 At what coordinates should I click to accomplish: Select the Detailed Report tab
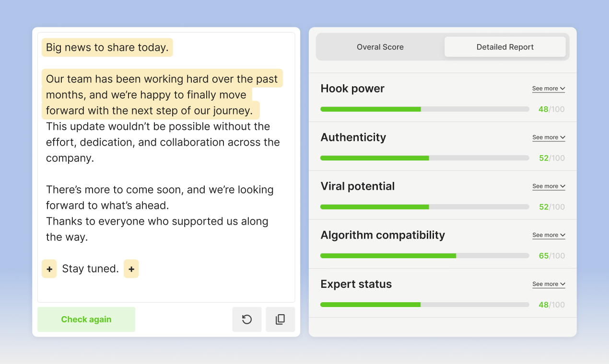tap(504, 46)
